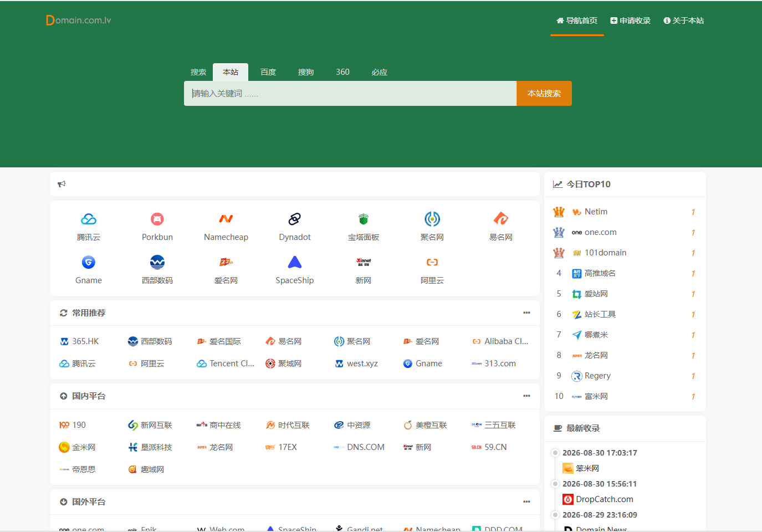This screenshot has width=762, height=532.
Task: Open the 宝塔面板 icon tile
Action: coord(364,227)
